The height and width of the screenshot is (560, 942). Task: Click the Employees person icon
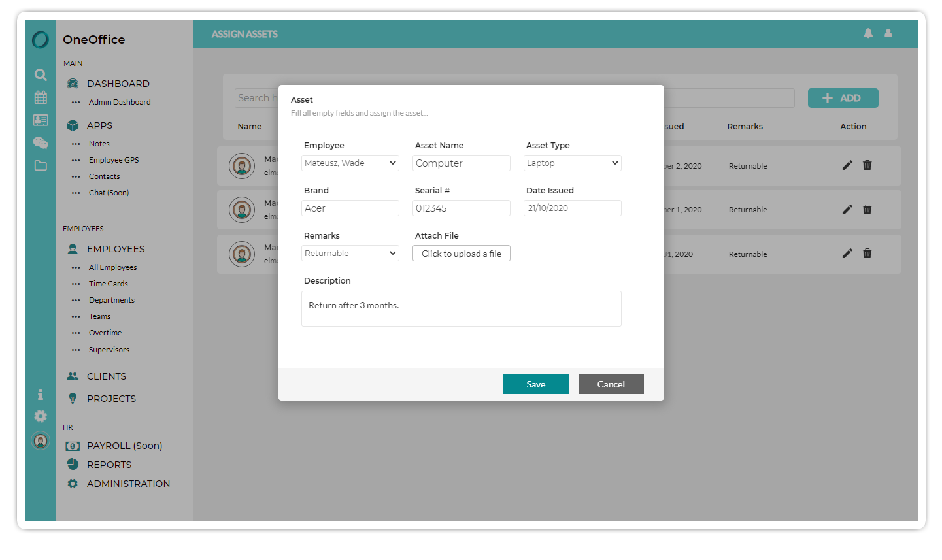(73, 249)
